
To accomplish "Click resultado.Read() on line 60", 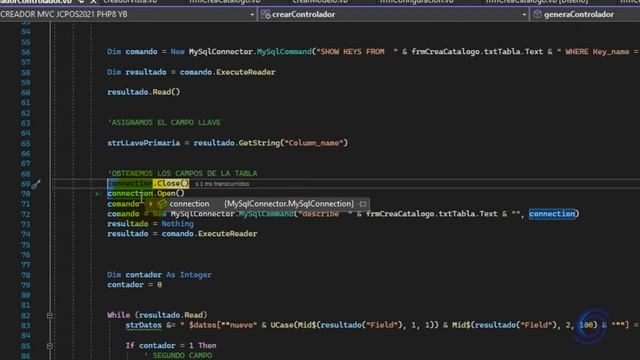I will point(144,92).
